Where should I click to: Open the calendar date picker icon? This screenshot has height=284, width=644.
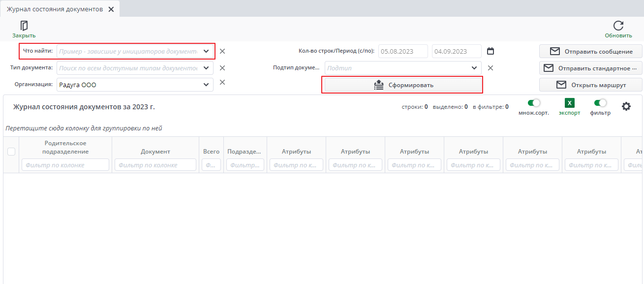tap(490, 51)
